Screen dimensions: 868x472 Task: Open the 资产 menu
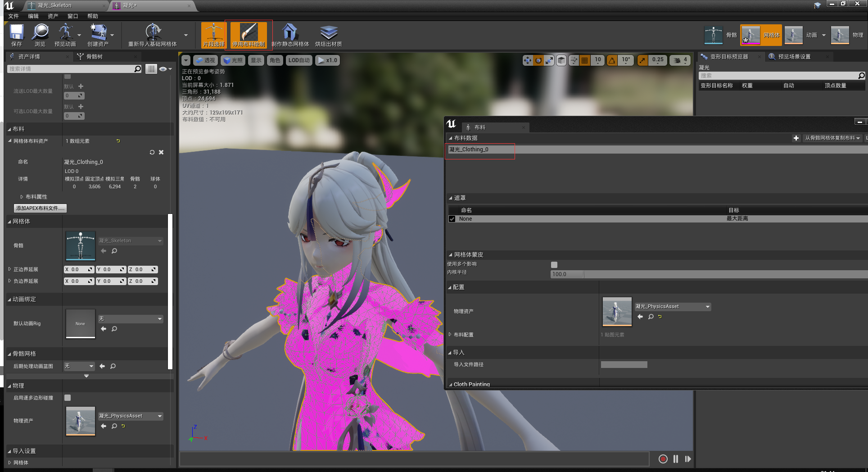point(53,16)
